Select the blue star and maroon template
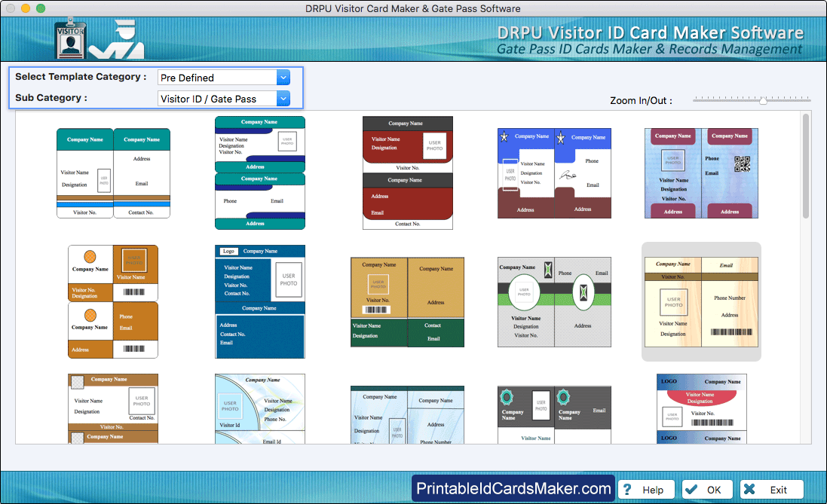The image size is (827, 504). coord(554,173)
